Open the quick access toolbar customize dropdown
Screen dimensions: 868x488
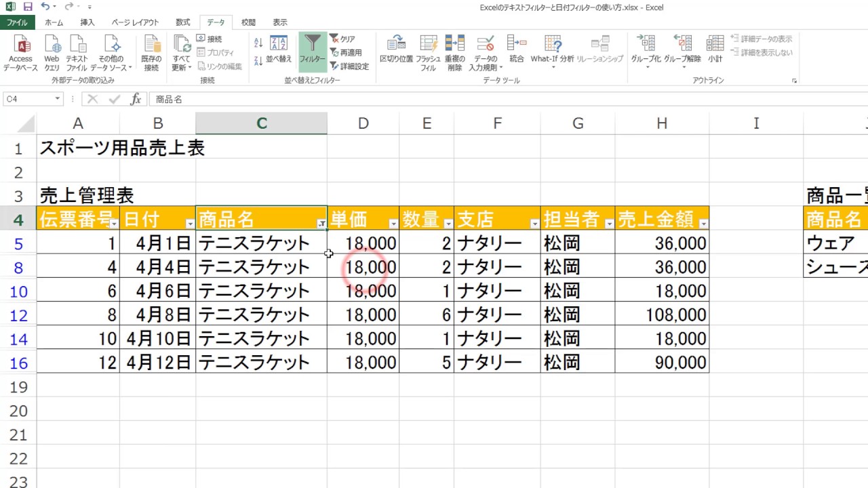click(89, 7)
